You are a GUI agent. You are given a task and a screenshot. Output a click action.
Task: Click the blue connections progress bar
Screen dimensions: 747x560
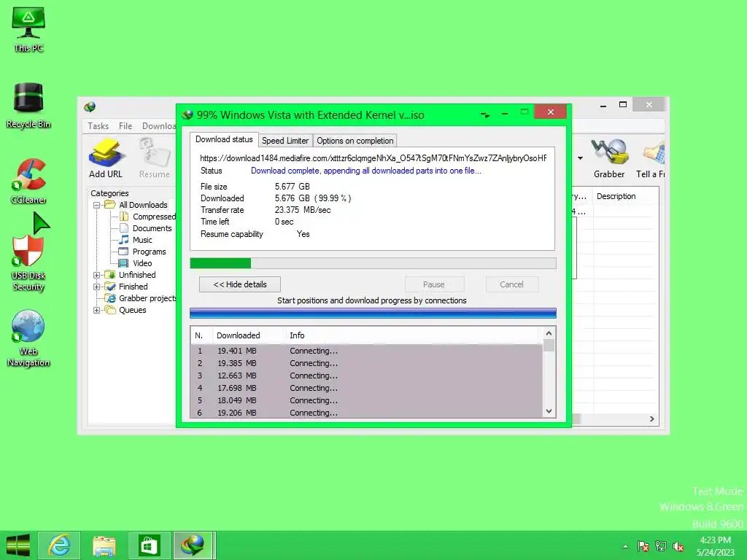click(x=373, y=313)
